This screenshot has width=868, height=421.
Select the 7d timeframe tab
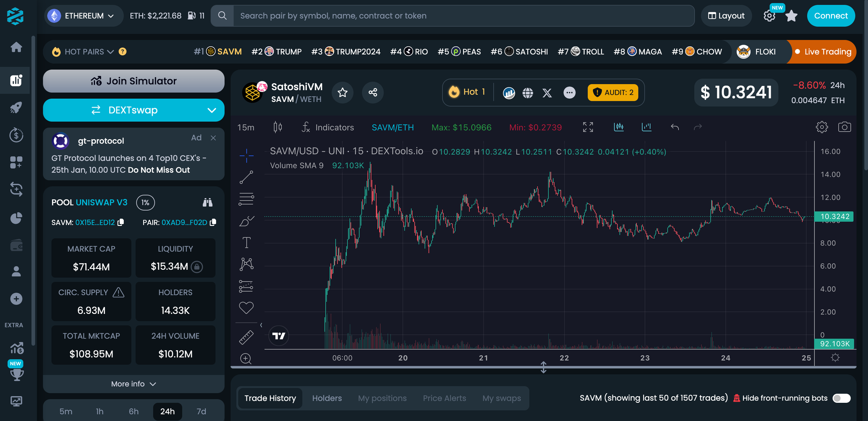[201, 411]
